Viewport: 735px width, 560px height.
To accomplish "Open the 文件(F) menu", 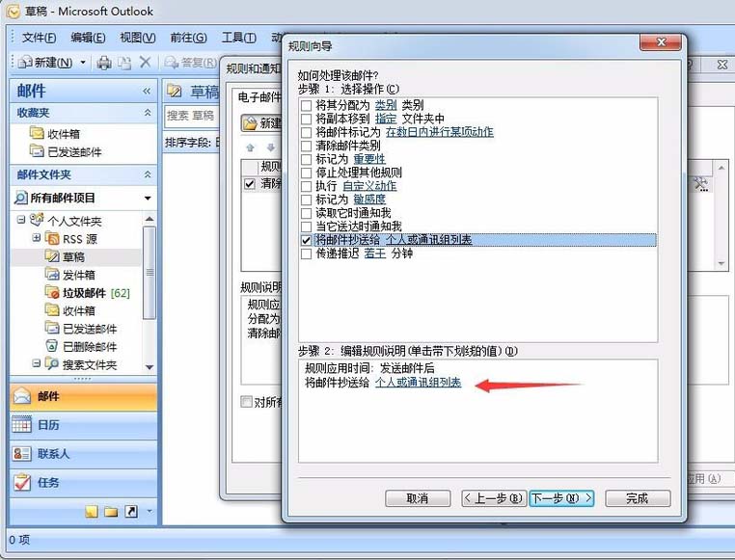I will pos(39,38).
